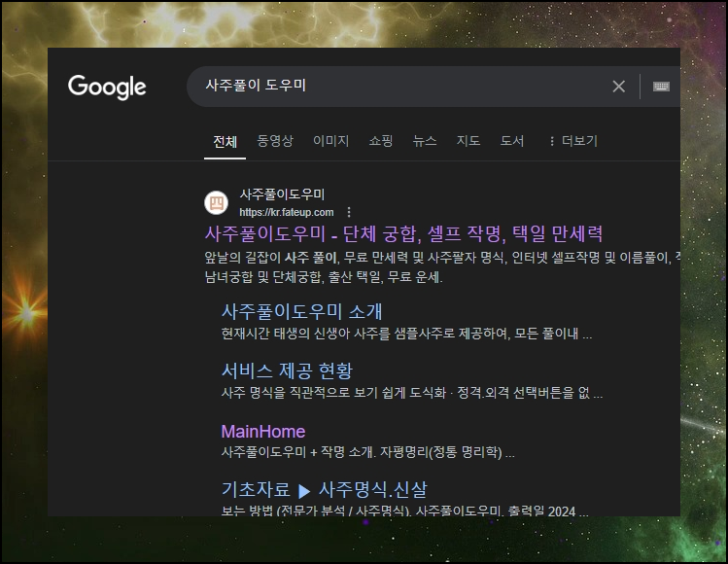
Task: Click the Google logo
Action: (x=107, y=87)
